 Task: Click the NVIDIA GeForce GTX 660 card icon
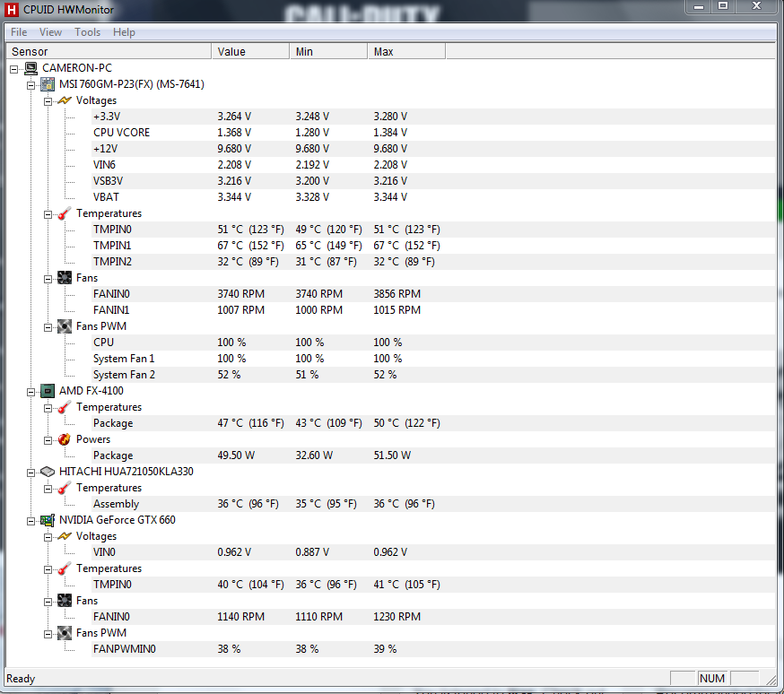tap(48, 520)
